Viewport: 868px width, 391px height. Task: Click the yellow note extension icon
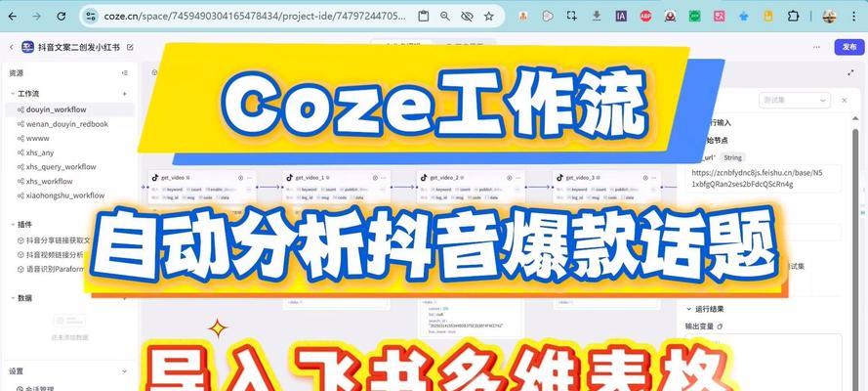click(767, 16)
